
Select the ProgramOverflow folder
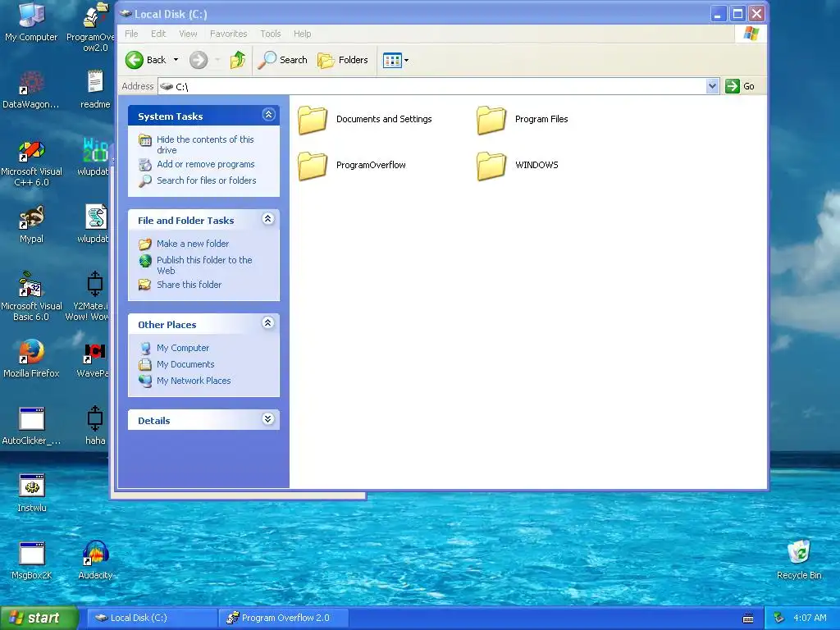352,166
